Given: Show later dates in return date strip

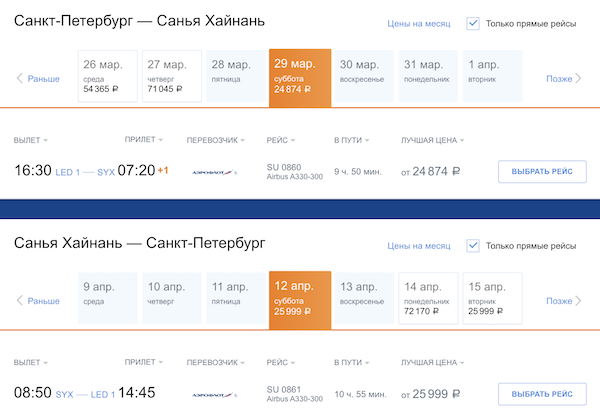Looking at the screenshot, I should pyautogui.click(x=563, y=300).
